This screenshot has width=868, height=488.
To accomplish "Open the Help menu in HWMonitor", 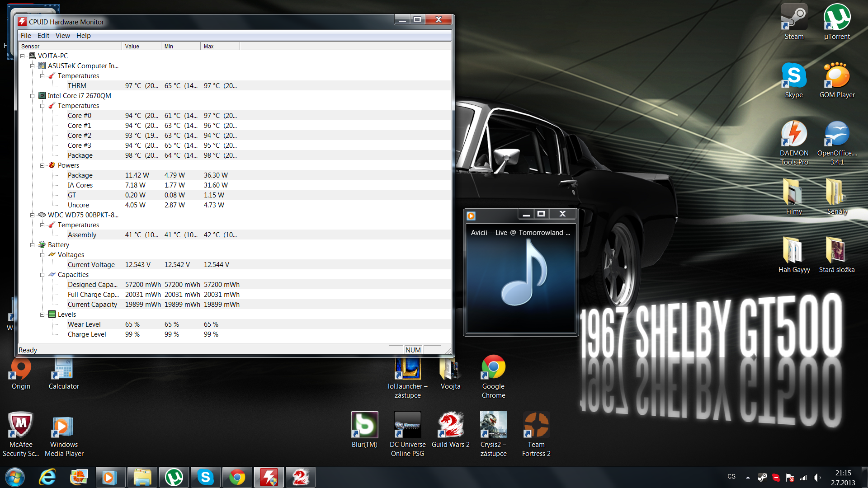I will tap(83, 35).
